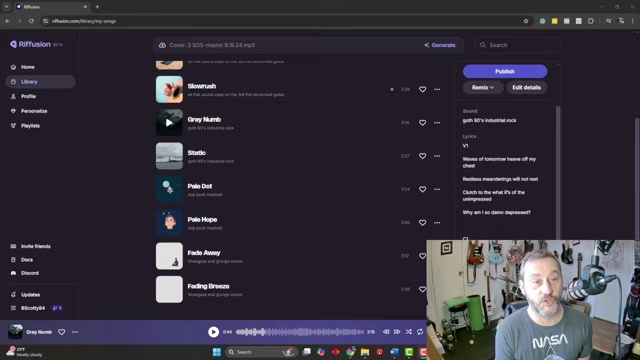Click the upload icon in the prompt bar
The height and width of the screenshot is (360, 640).
tap(162, 45)
